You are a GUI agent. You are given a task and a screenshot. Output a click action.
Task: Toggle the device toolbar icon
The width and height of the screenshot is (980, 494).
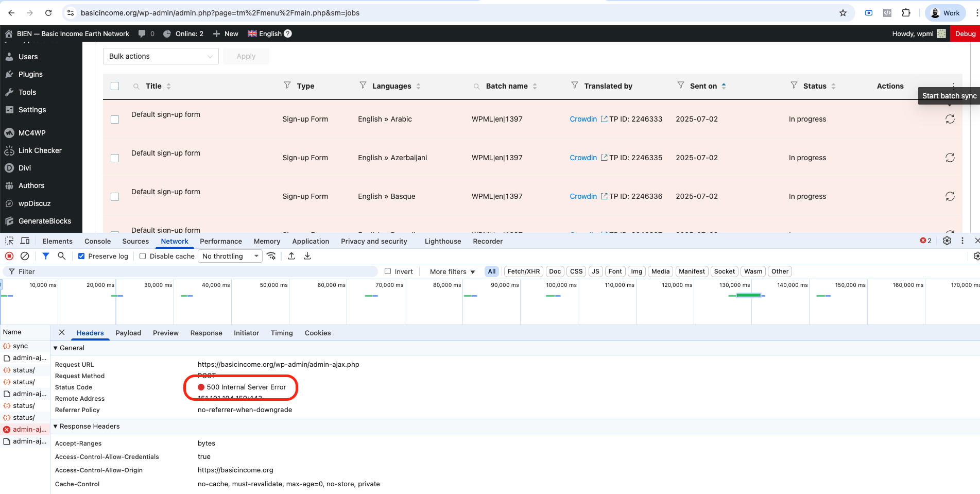pyautogui.click(x=25, y=241)
